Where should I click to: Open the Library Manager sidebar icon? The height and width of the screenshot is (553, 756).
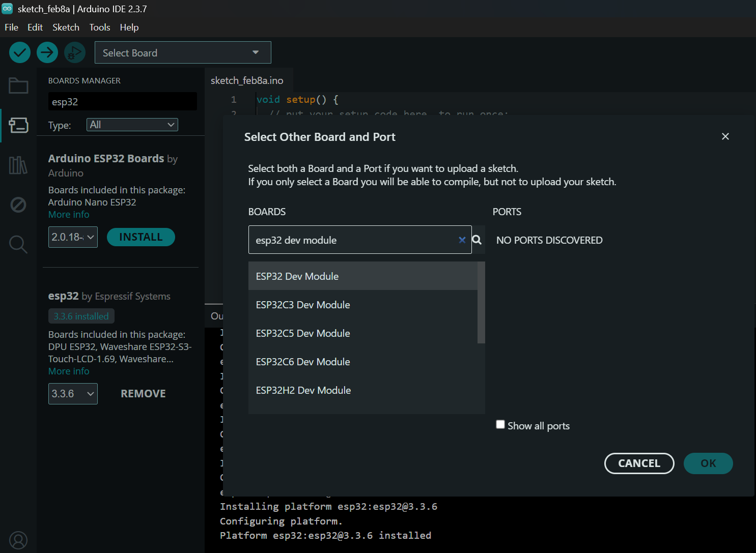coord(18,165)
